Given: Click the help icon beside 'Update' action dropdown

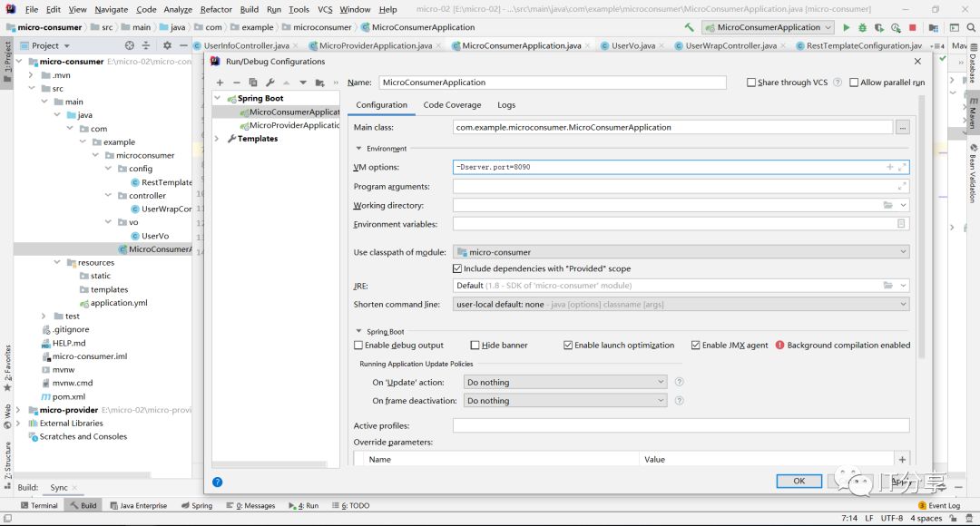Looking at the screenshot, I should click(x=680, y=382).
